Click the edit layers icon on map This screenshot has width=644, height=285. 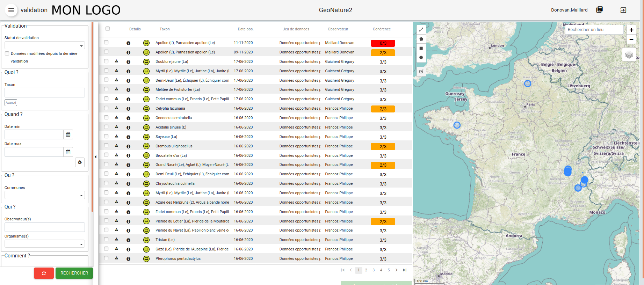(421, 72)
